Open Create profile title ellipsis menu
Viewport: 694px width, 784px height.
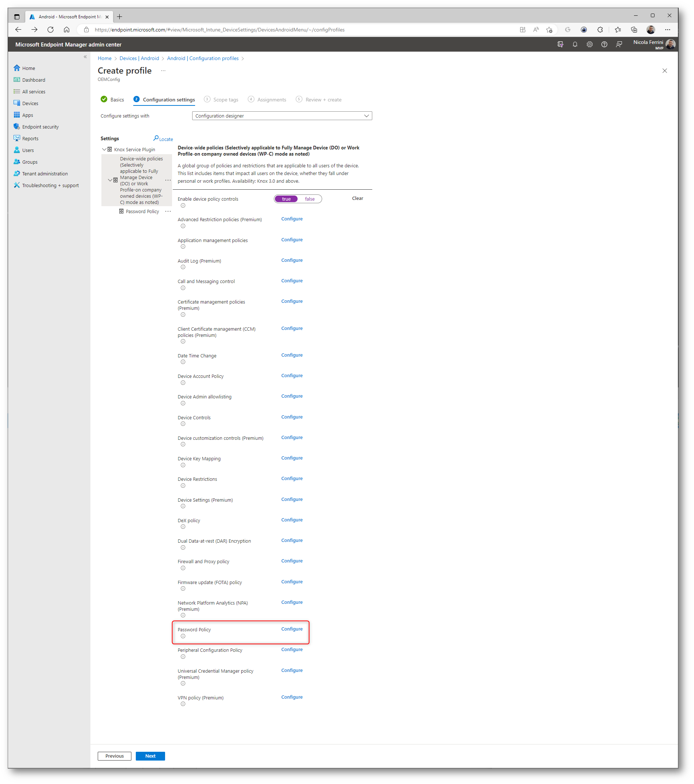[x=163, y=71]
